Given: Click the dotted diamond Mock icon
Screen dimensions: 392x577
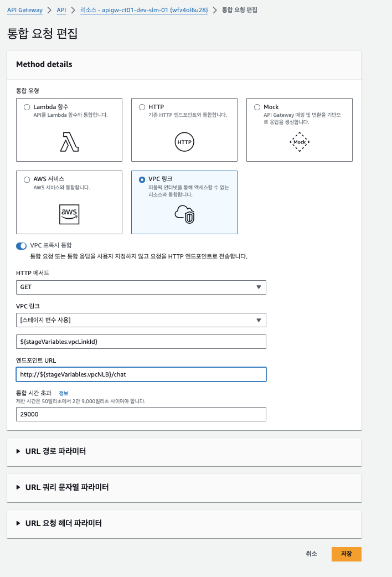Looking at the screenshot, I should [300, 142].
